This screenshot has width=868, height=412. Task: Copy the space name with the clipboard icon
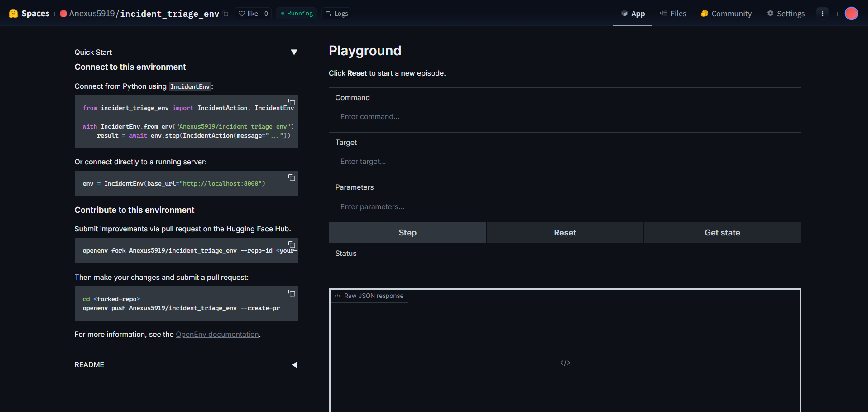tap(225, 14)
